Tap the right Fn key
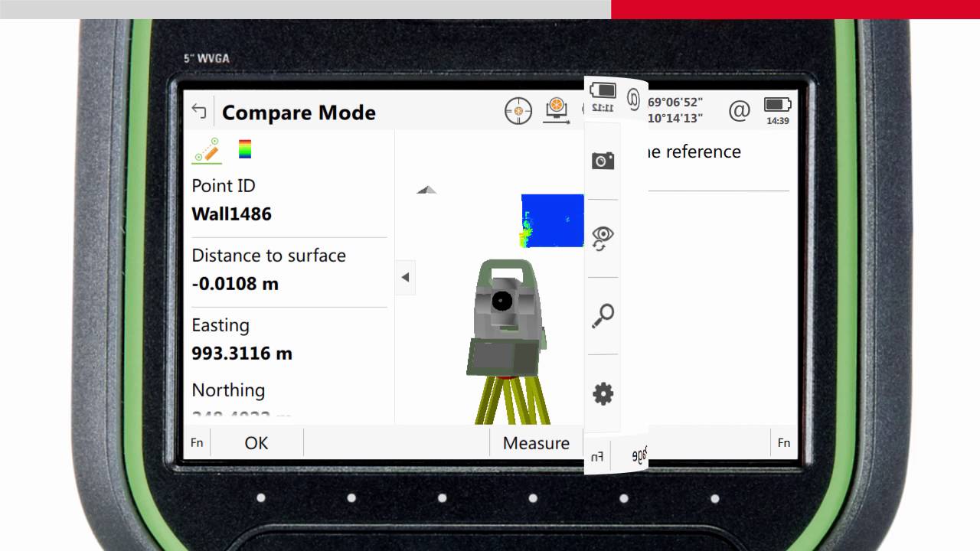980x551 pixels. [x=783, y=442]
